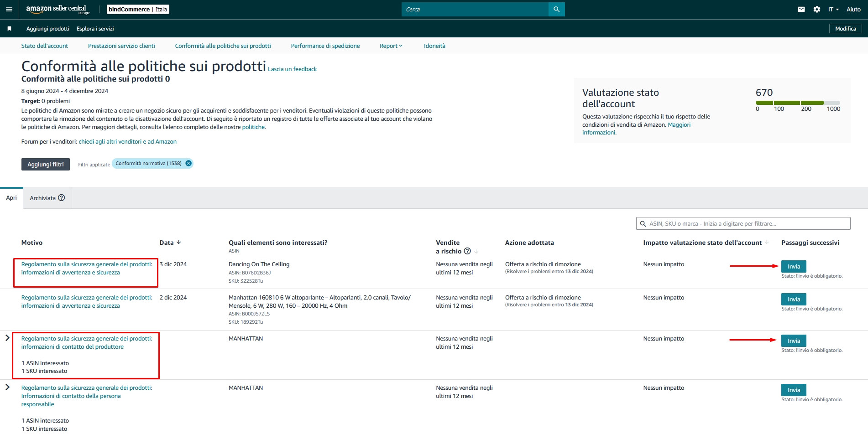Open the Lascia un feedback link
Image resolution: width=868 pixels, height=434 pixels.
point(292,69)
